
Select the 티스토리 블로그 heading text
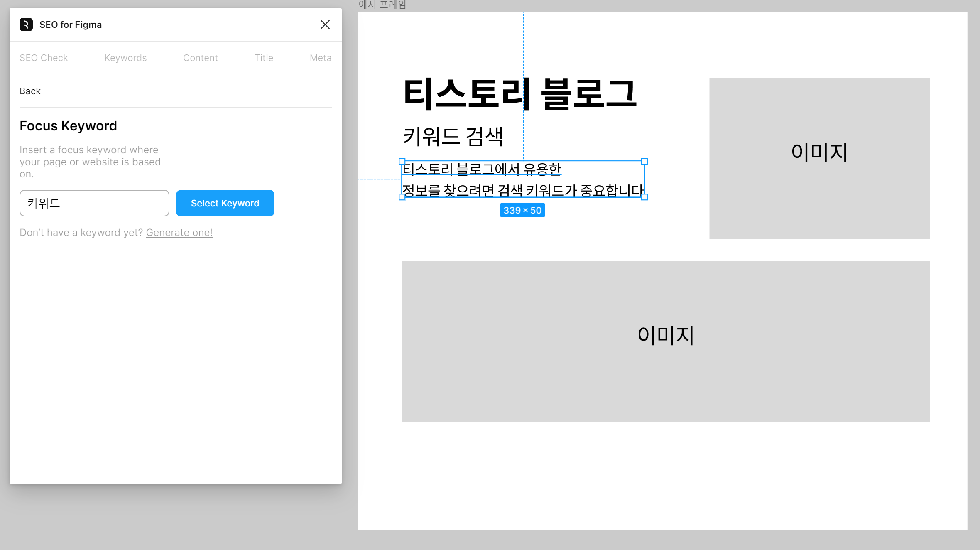tap(519, 94)
